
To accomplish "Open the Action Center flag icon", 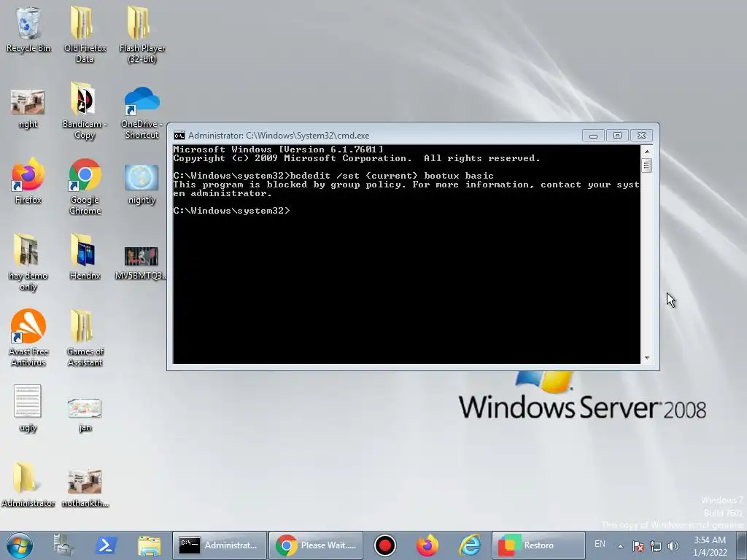I will pyautogui.click(x=638, y=545).
